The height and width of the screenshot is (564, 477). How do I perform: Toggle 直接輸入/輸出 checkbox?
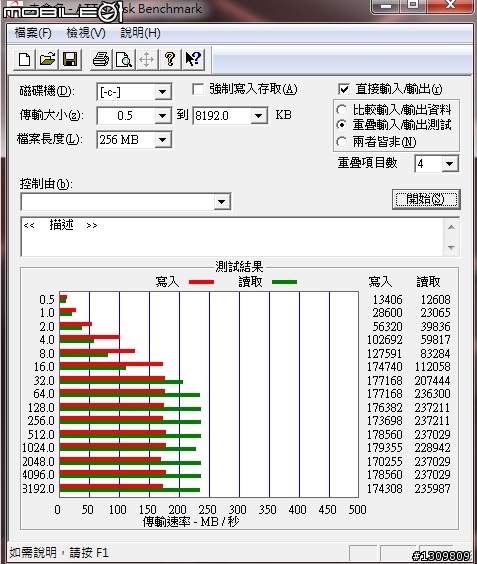344,89
